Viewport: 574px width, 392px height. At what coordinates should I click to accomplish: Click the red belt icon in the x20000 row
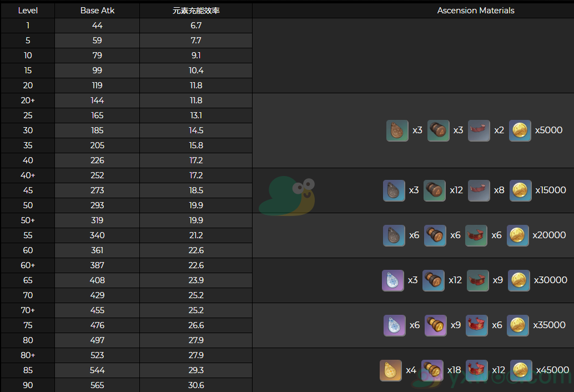[476, 236]
